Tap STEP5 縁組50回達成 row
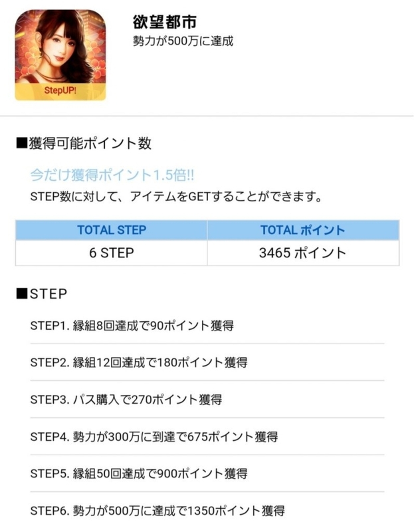The width and height of the screenshot is (414, 532). (207, 473)
